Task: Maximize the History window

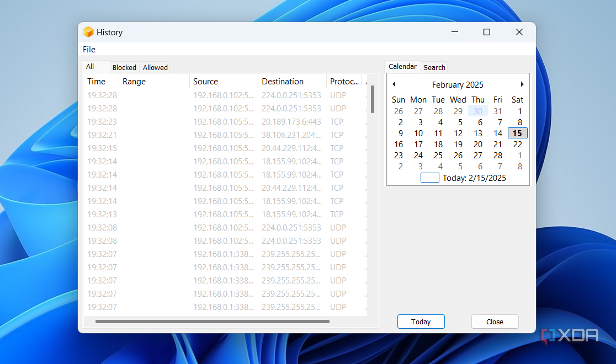Action: coord(487,32)
